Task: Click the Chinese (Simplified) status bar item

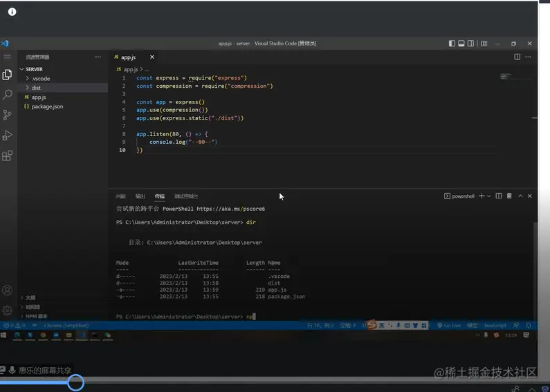Action: [66, 326]
